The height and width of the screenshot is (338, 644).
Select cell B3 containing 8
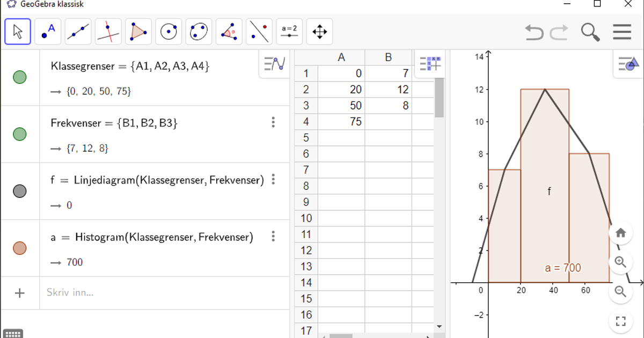click(389, 106)
